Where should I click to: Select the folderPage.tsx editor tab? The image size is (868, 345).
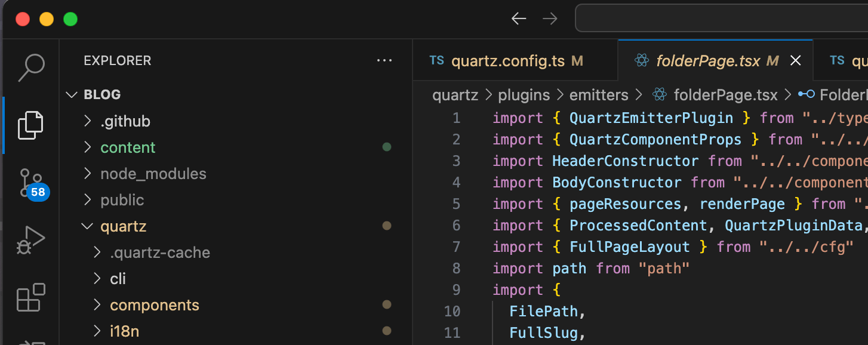708,61
